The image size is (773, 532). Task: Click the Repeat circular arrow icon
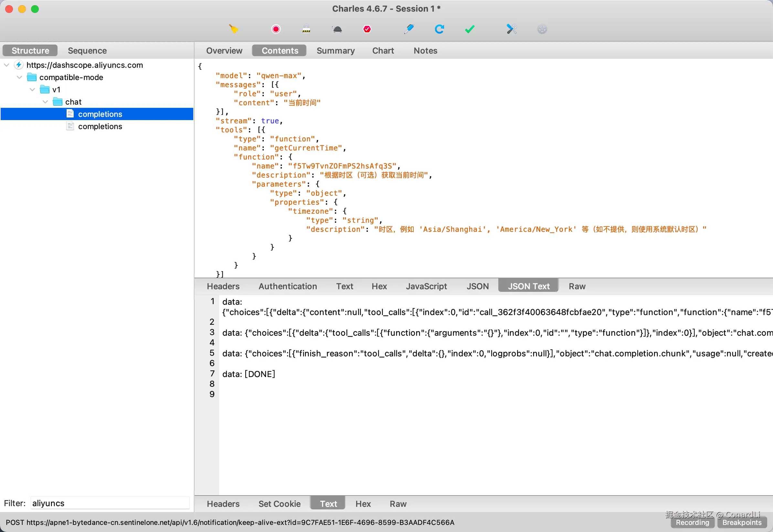(439, 29)
